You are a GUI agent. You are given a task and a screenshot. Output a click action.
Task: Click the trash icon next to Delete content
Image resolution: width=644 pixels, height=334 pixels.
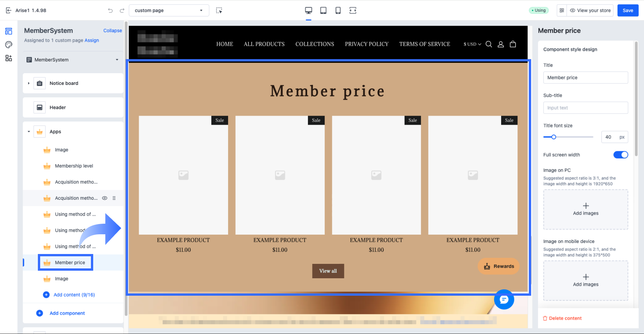point(545,318)
